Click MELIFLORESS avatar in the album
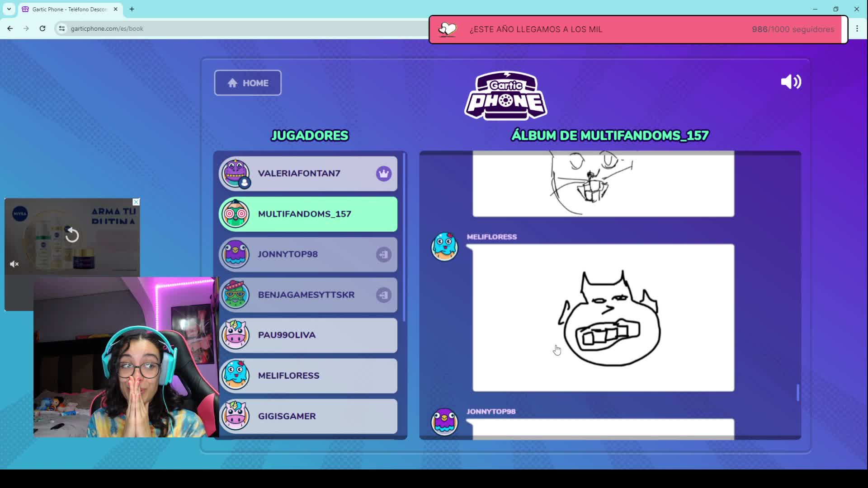868x488 pixels. (444, 247)
